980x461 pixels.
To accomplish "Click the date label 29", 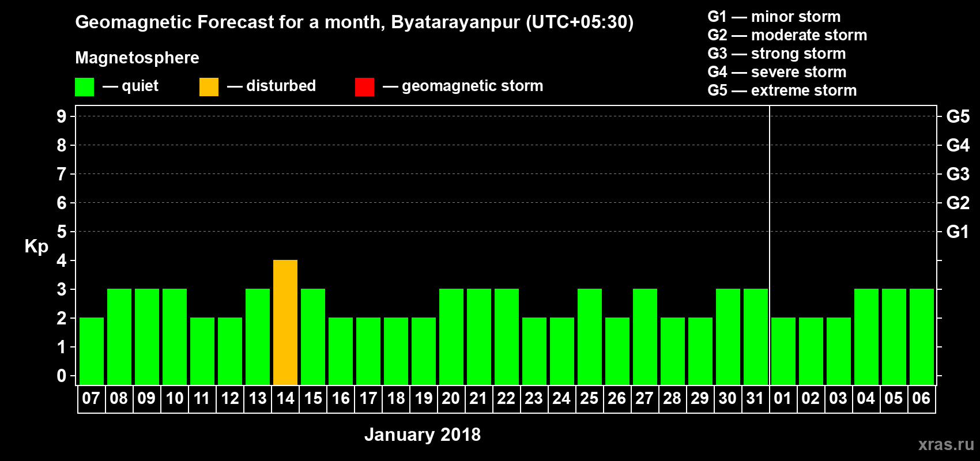I will coord(700,398).
